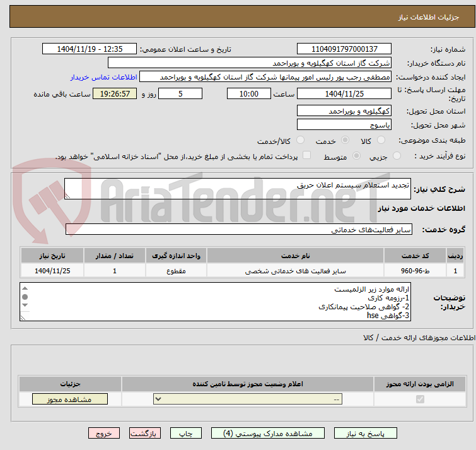Click the service code cell ط-96-960

(415, 271)
